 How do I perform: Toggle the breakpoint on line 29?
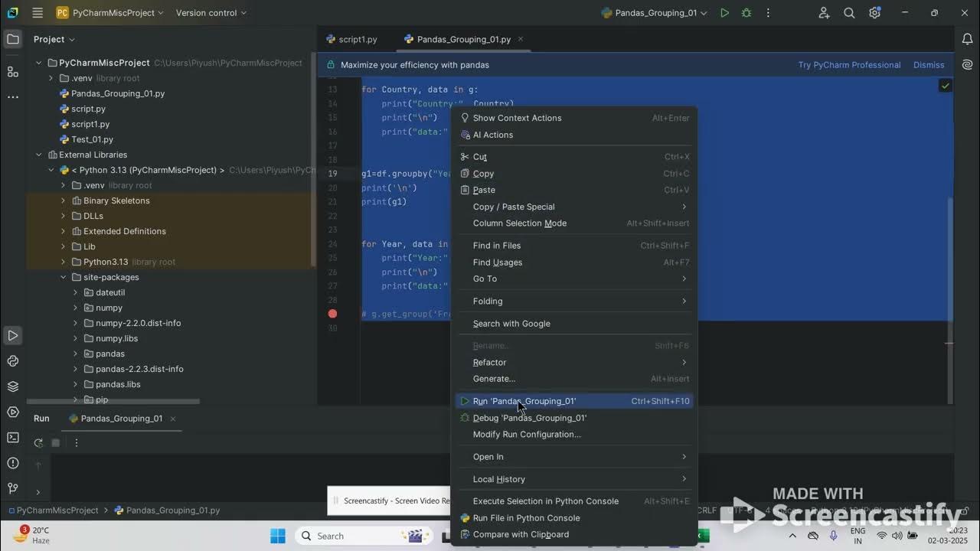point(332,314)
